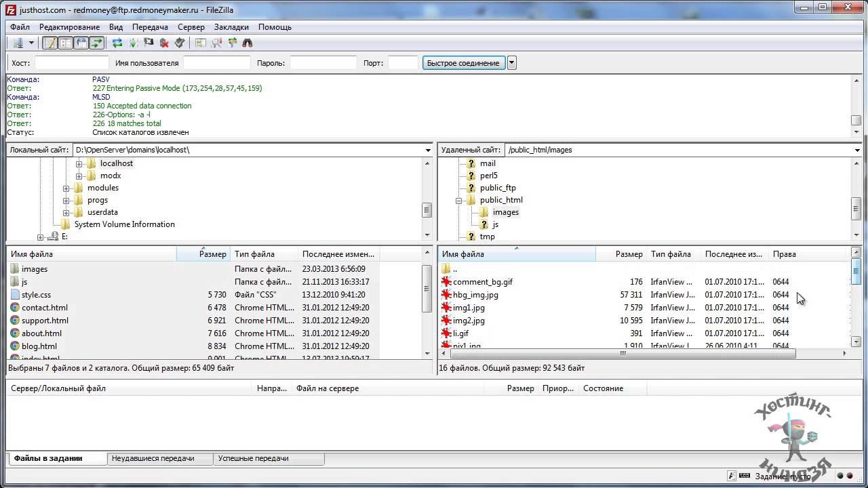Click the binoculars file search icon
The height and width of the screenshot is (488, 868).
click(x=248, y=43)
